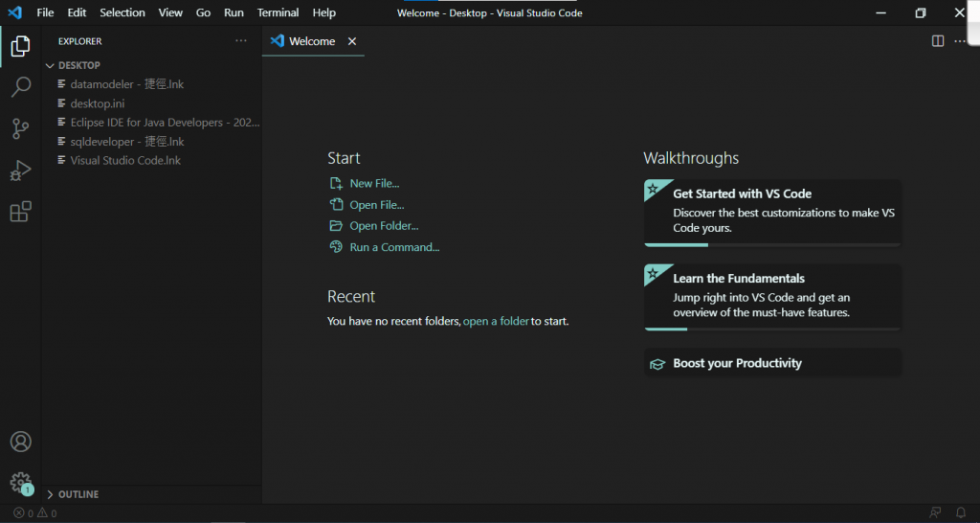Select the Welcome tab
Image resolution: width=980 pixels, height=523 pixels.
tap(312, 41)
